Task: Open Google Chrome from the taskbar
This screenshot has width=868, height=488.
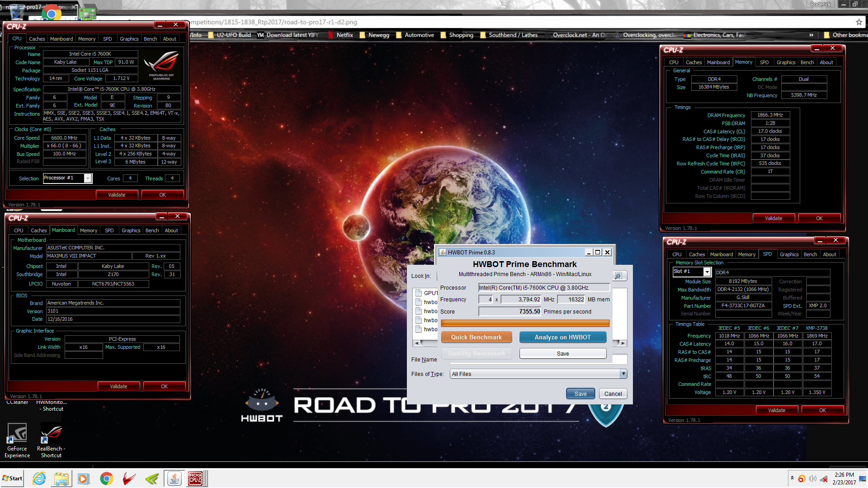Action: tap(107, 479)
